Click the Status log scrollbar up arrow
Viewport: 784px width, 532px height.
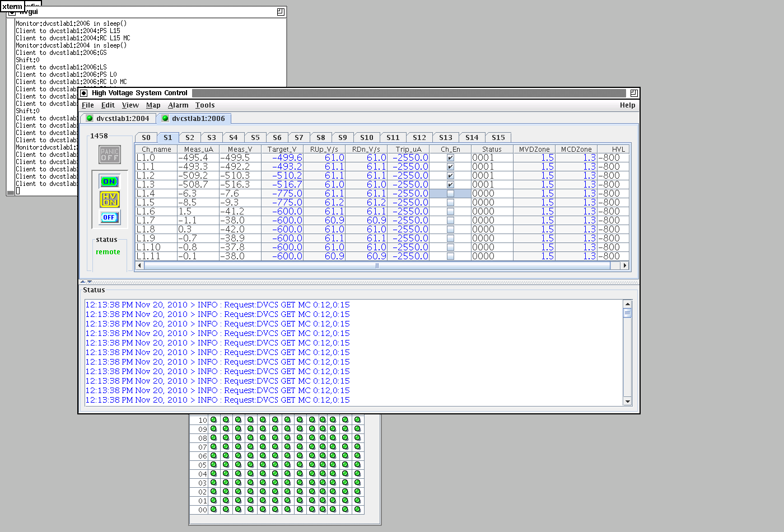(627, 304)
